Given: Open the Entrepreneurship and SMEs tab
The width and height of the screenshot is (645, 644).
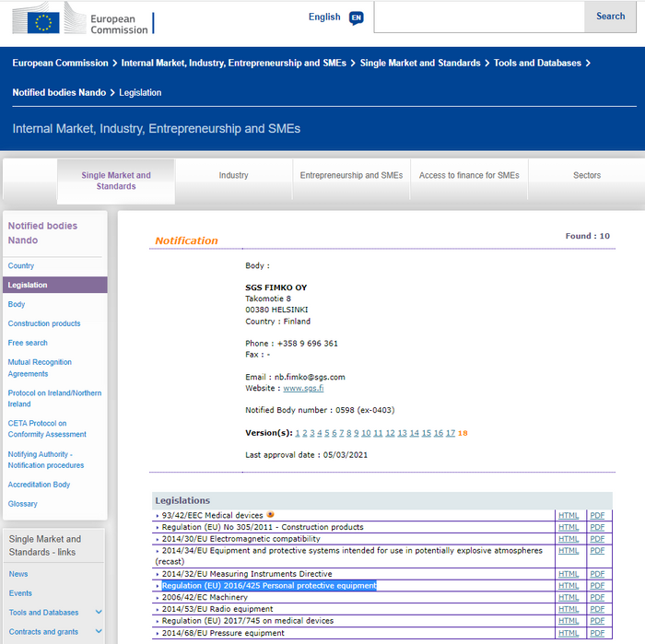Looking at the screenshot, I should 351,175.
